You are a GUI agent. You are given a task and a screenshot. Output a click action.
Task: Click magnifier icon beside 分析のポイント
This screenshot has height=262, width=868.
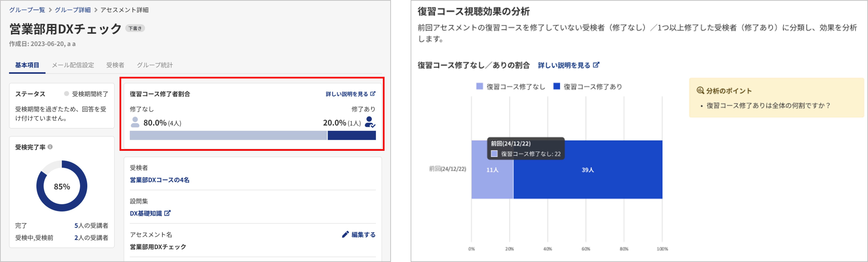700,90
